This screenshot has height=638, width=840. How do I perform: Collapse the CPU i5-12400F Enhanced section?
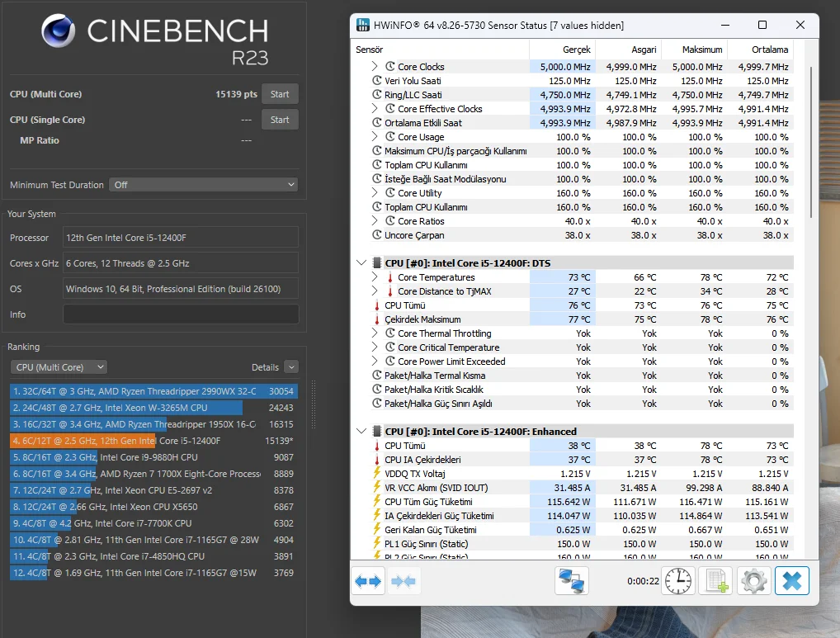[361, 431]
